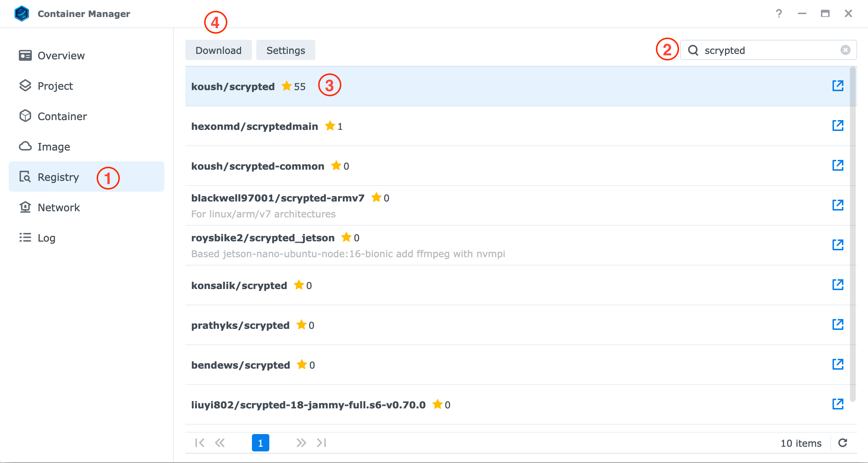Open external link for konsalik/scrypted
This screenshot has height=463, width=868.
[838, 285]
